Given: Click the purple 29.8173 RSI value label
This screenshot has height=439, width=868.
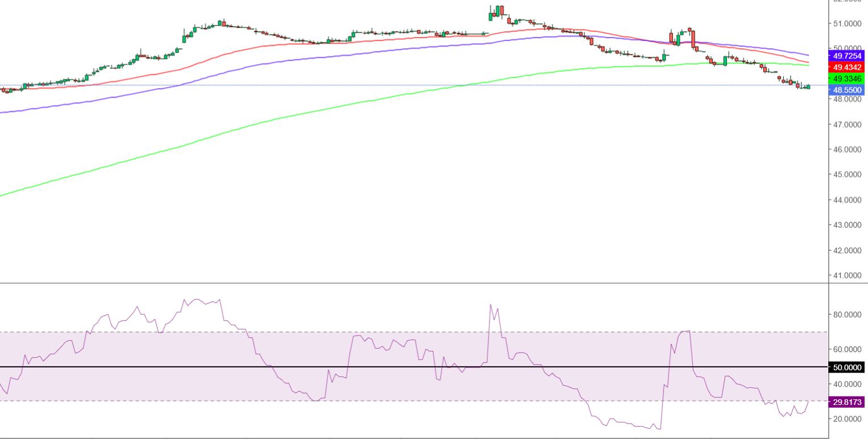Looking at the screenshot, I should (x=847, y=402).
